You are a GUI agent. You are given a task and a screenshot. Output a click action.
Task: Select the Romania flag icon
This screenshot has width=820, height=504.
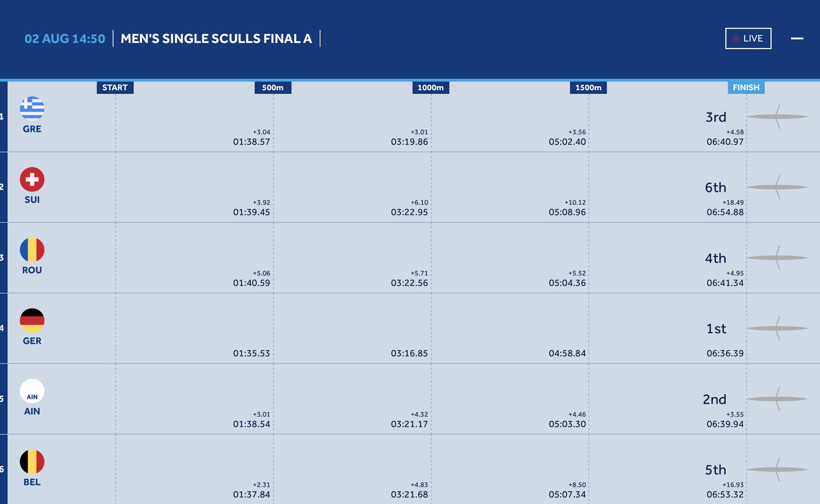(32, 249)
